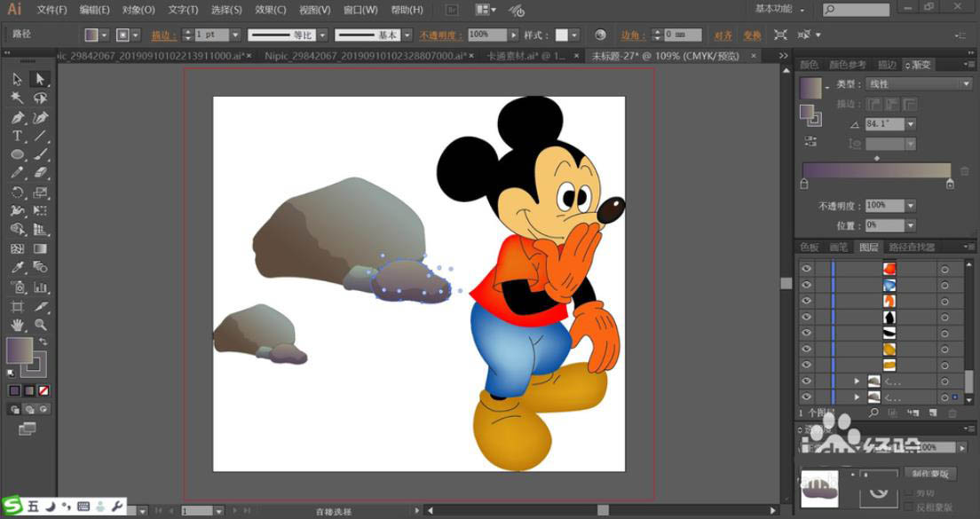The image size is (980, 519).
Task: Select the Magic Wand tool
Action: click(x=17, y=98)
